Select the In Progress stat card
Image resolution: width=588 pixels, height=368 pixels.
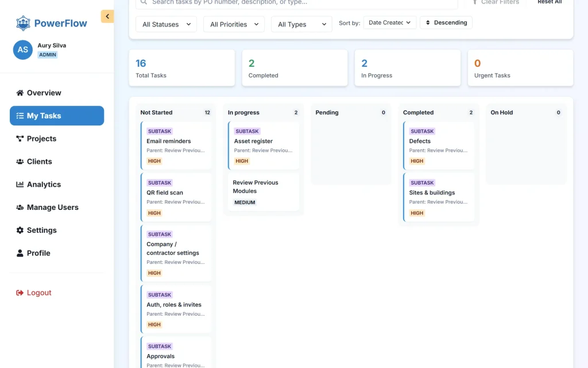point(408,68)
